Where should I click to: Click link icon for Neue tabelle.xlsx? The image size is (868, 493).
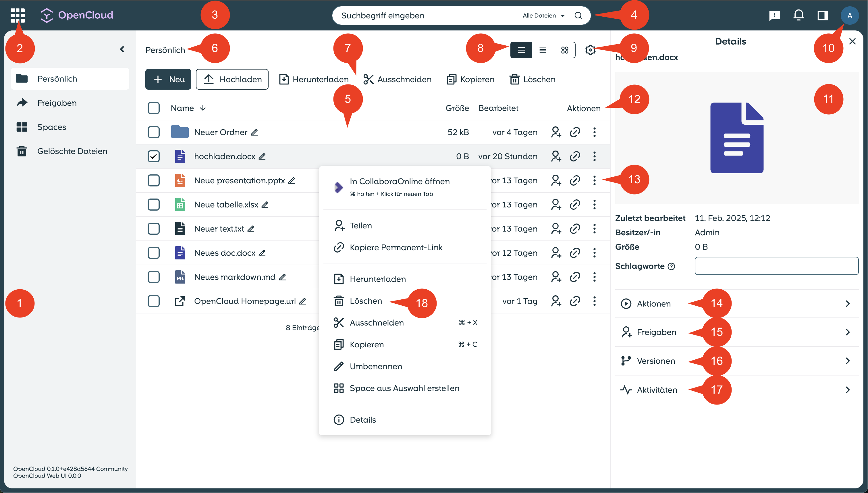coord(575,205)
